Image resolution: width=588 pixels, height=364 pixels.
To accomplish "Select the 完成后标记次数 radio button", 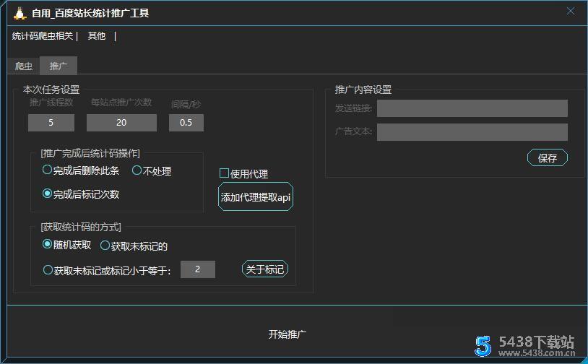I will (48, 194).
